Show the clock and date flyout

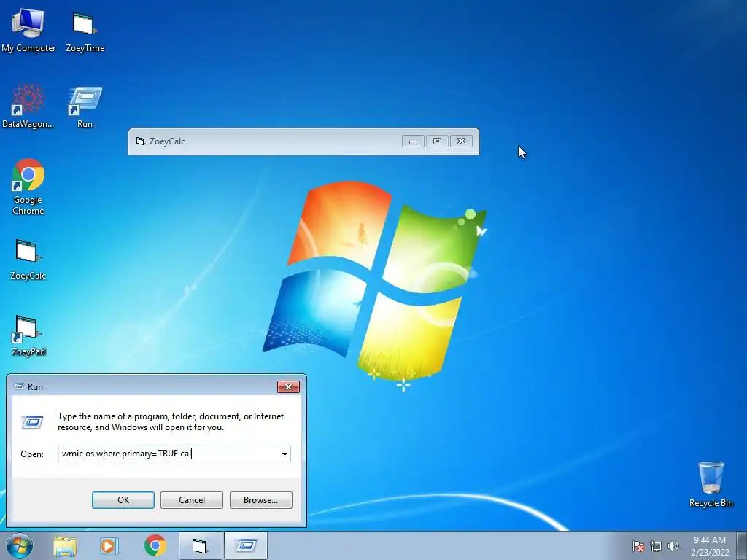click(x=710, y=545)
